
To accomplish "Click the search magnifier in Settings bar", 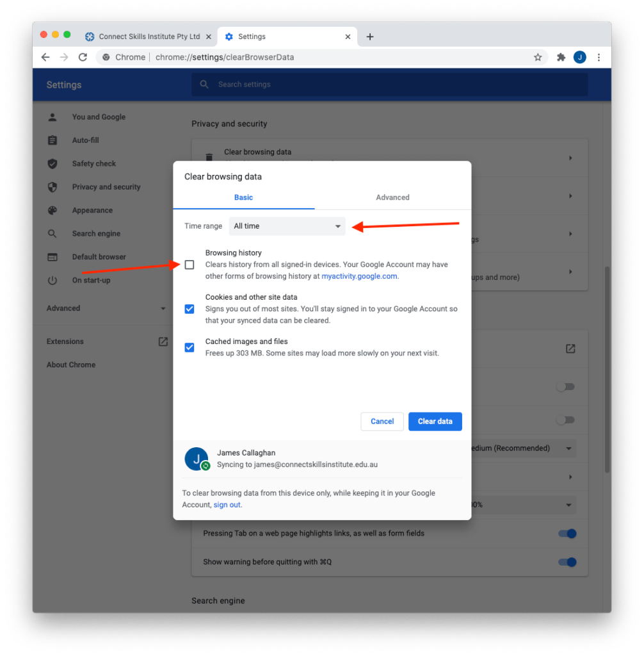I will click(204, 85).
